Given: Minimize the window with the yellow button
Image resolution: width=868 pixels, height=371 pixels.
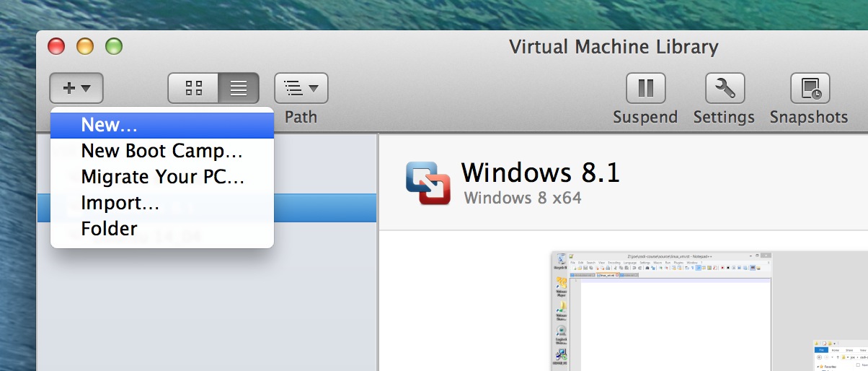Looking at the screenshot, I should (x=85, y=47).
